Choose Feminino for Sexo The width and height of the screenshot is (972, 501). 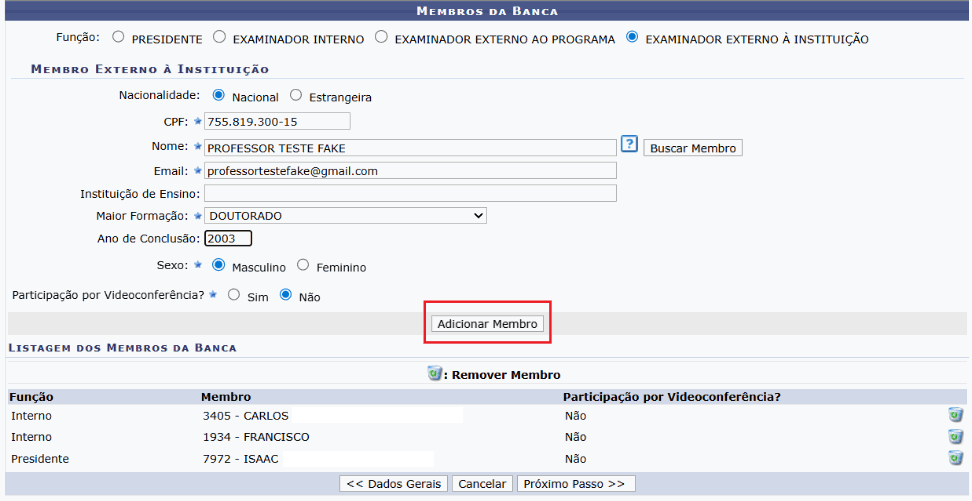[x=303, y=266]
